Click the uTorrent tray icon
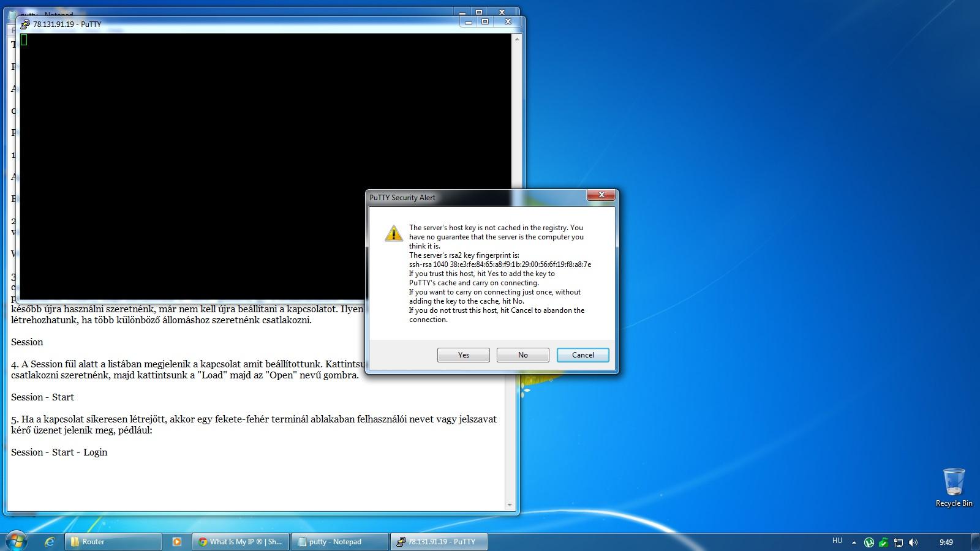This screenshot has height=551, width=980. coord(869,542)
